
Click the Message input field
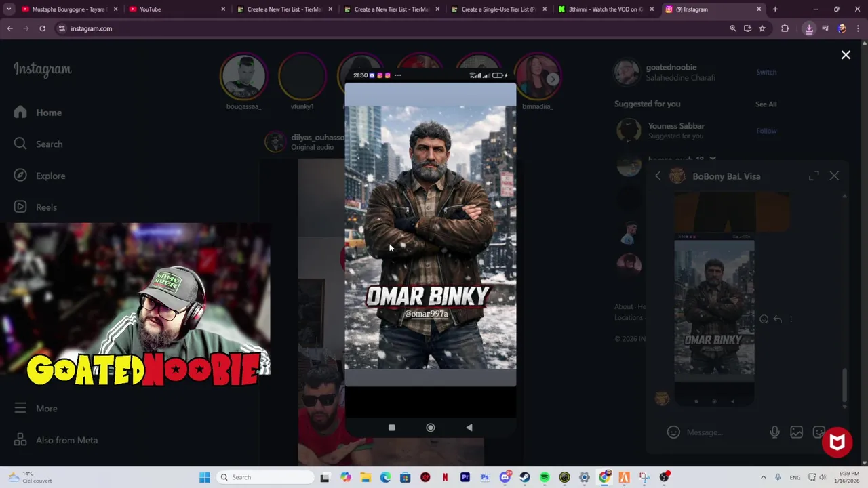click(x=724, y=432)
